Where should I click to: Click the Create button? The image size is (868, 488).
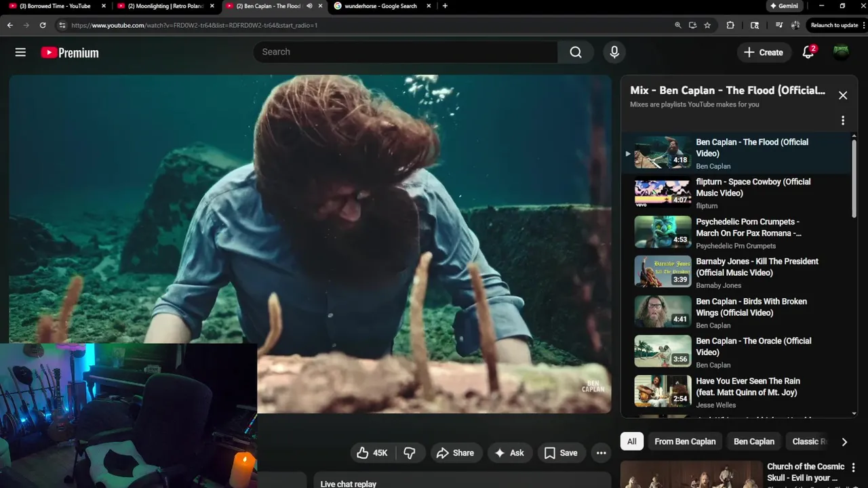tap(764, 52)
